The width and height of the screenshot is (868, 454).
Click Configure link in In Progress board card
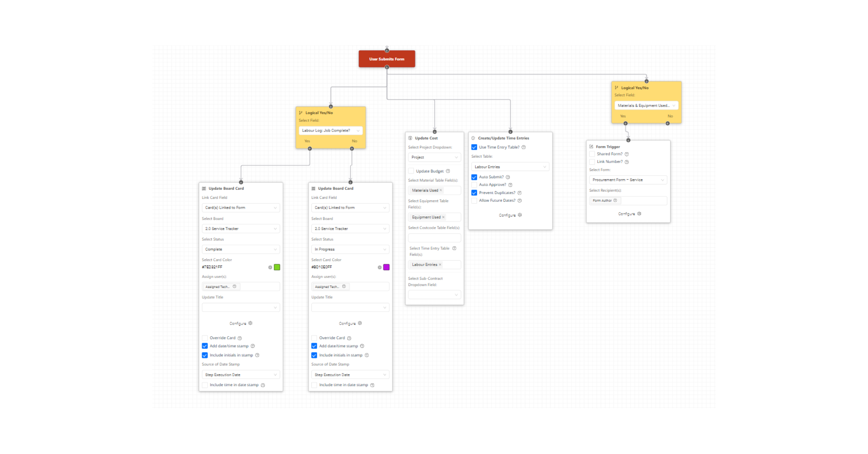(x=347, y=324)
